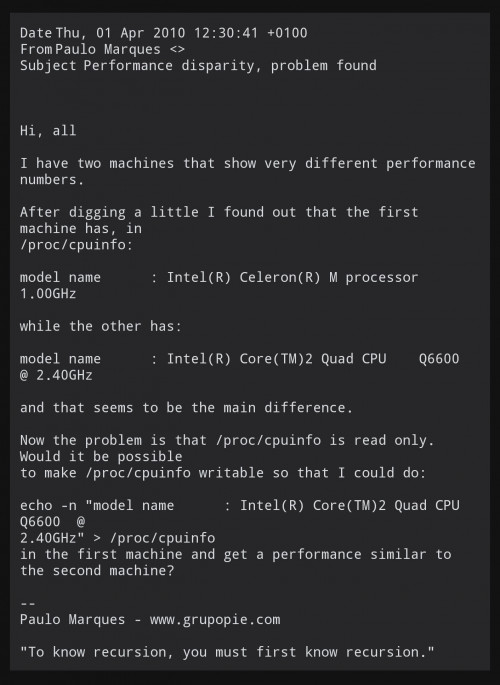Click the "Hi, all" greeting

48,131
